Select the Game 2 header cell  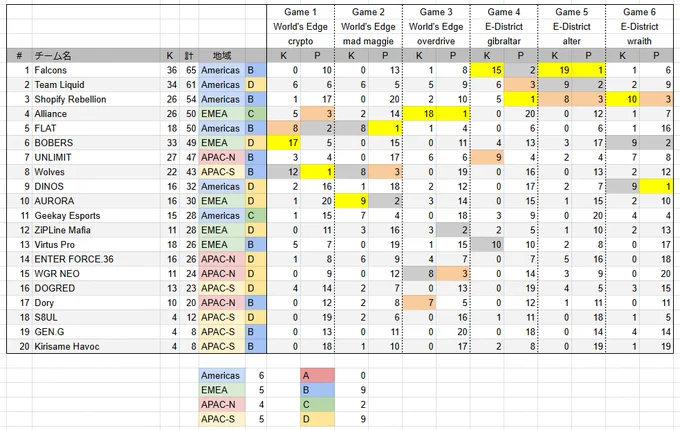[368, 12]
